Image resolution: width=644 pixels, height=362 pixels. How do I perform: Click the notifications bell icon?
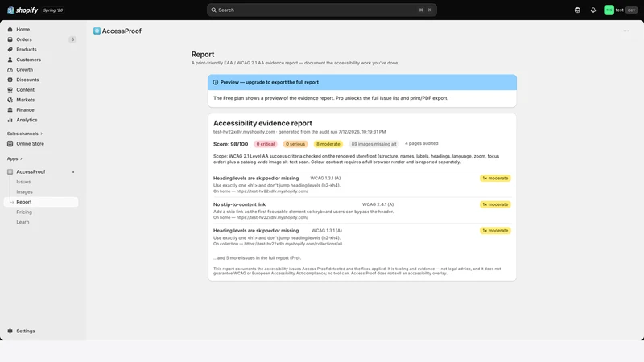[593, 10]
